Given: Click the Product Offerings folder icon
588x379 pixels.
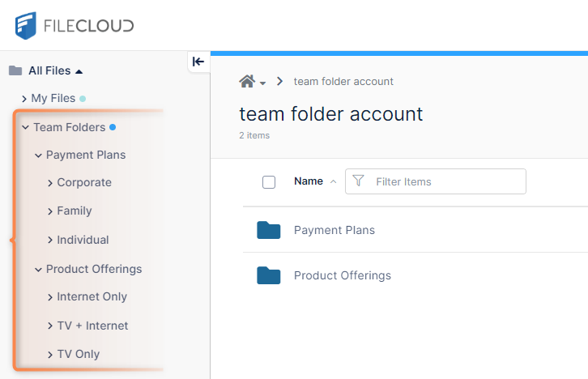Looking at the screenshot, I should [x=268, y=275].
